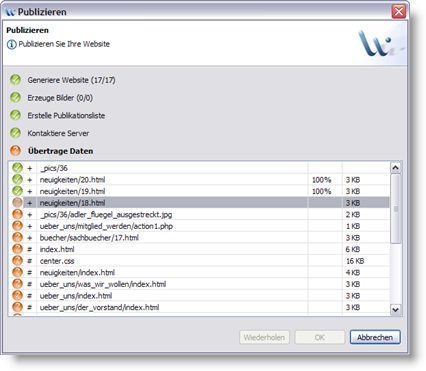This screenshot has width=426, height=371.
Task: Click the orange status icon for center.css
Action: [17, 260]
